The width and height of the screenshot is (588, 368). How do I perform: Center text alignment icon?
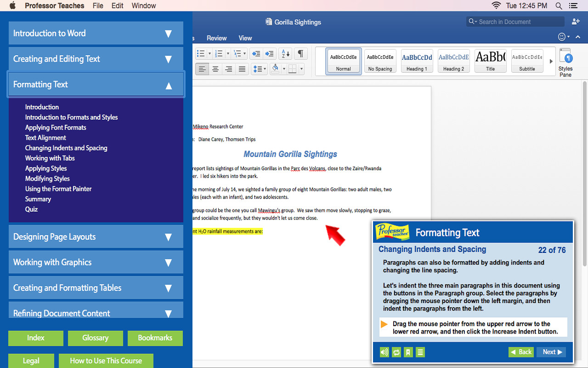215,69
